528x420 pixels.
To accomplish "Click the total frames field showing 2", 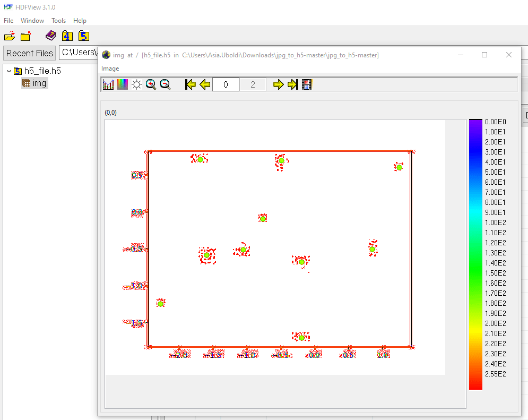I will (x=253, y=84).
